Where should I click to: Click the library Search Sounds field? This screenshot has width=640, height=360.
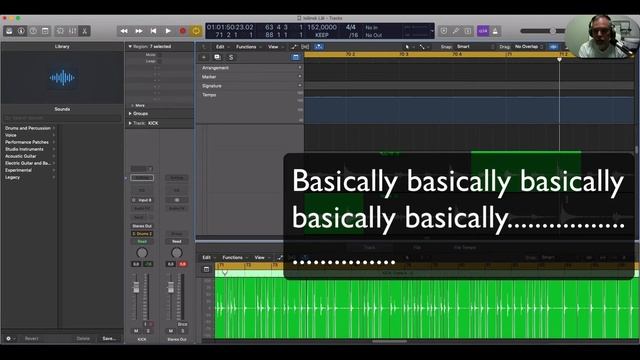(62, 118)
